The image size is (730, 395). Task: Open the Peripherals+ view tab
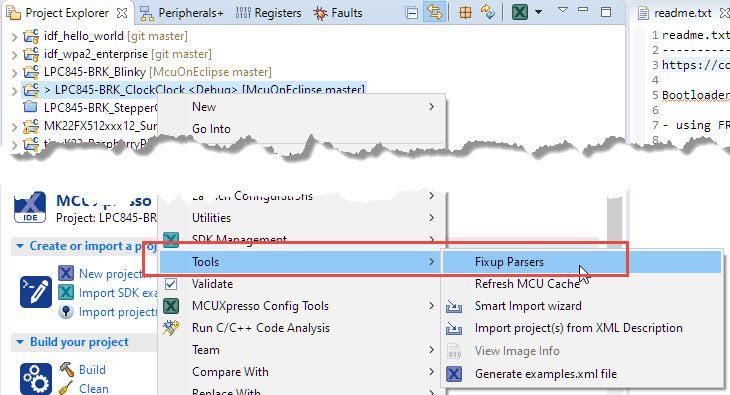(182, 13)
